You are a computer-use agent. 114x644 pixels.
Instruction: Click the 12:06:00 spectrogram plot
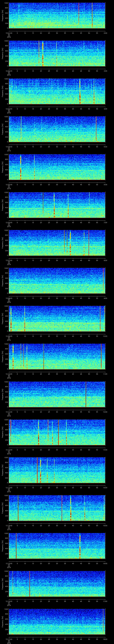57,205
